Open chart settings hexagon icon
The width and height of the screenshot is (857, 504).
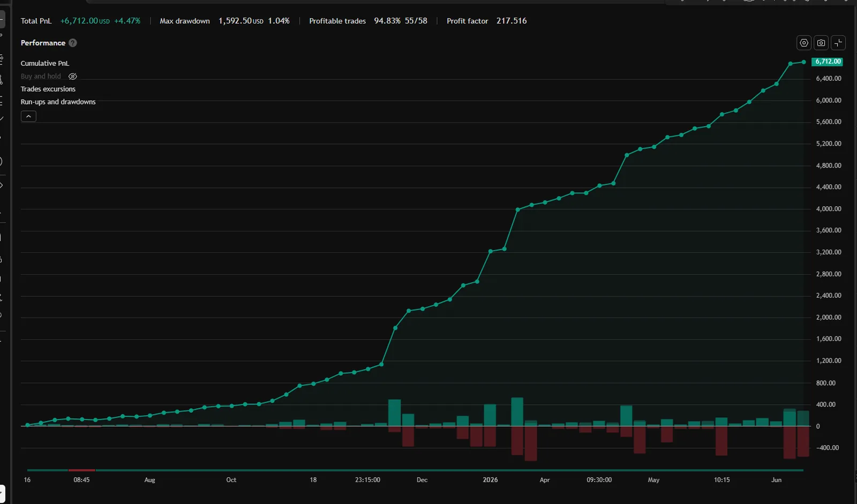(804, 43)
